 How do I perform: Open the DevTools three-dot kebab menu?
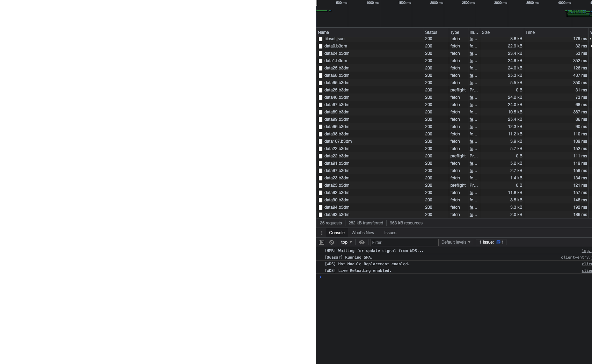322,232
